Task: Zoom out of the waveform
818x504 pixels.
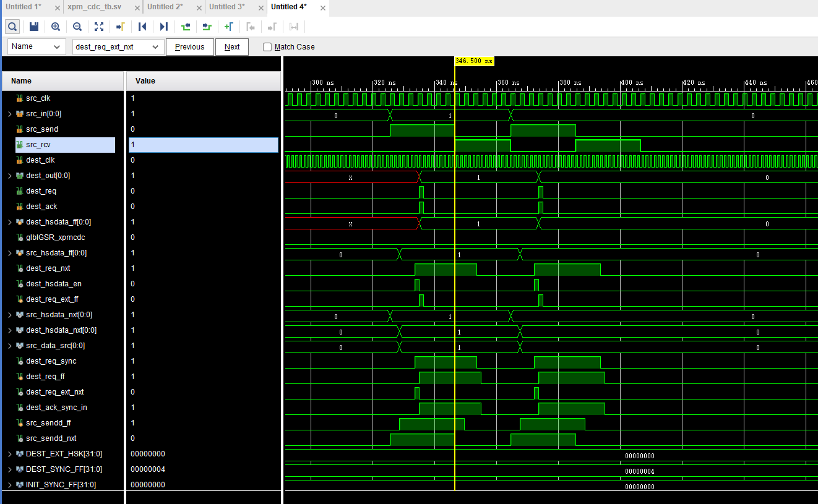Action: pos(77,27)
